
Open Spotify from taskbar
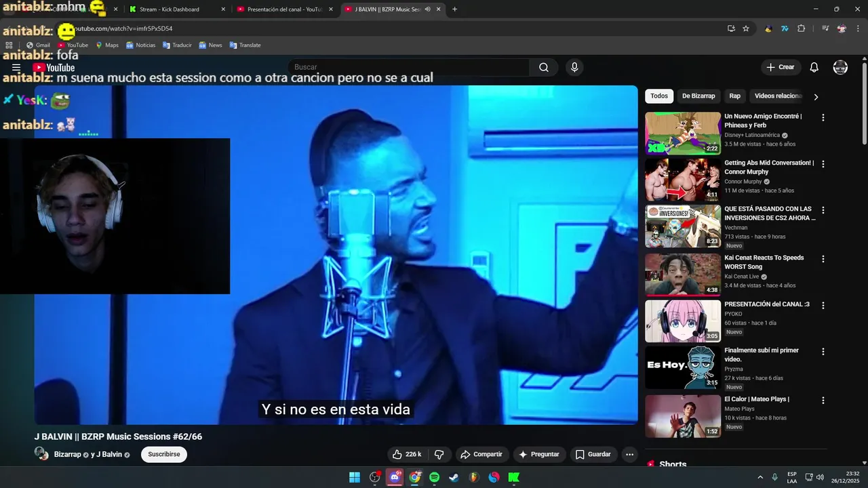coord(434,477)
